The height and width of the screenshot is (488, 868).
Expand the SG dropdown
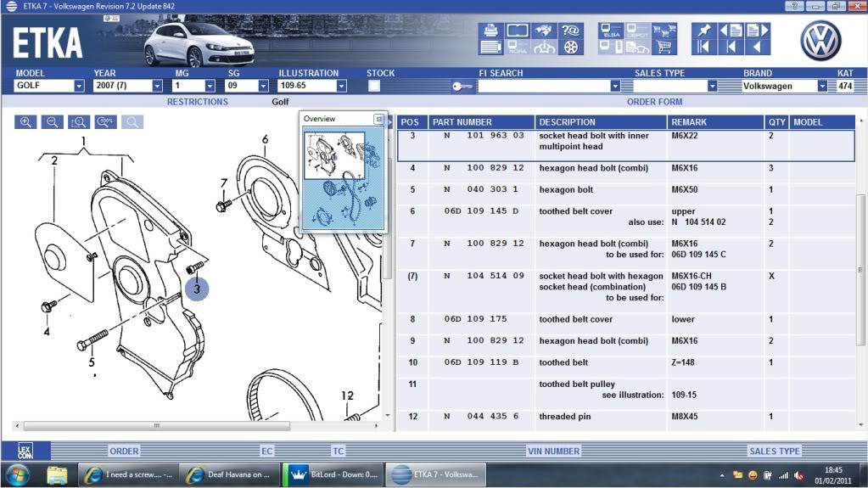pos(264,86)
